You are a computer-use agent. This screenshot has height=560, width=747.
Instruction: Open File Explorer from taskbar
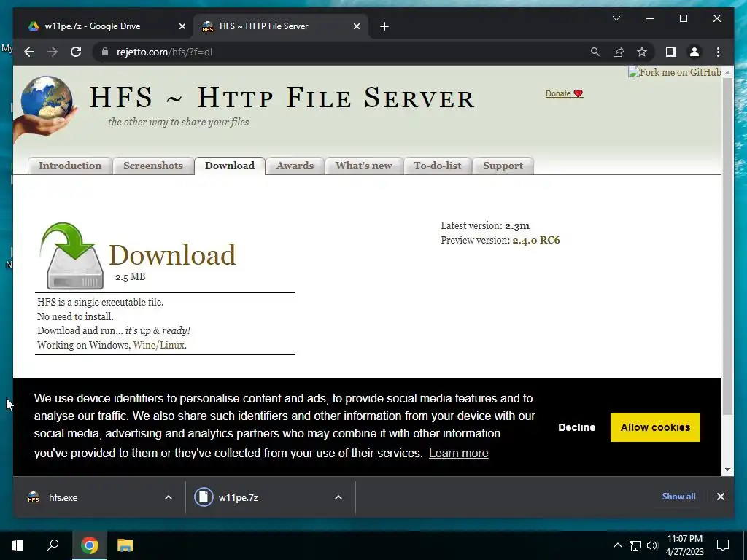125,545
